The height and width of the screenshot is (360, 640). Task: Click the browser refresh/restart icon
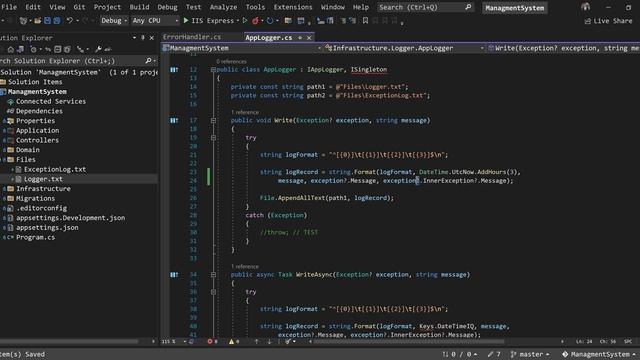coord(270,20)
